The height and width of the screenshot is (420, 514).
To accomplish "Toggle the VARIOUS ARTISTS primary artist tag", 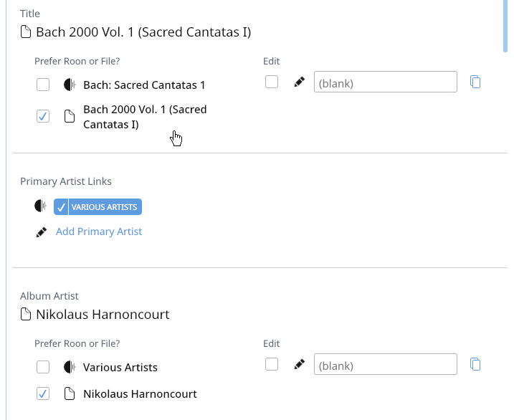I will (97, 206).
